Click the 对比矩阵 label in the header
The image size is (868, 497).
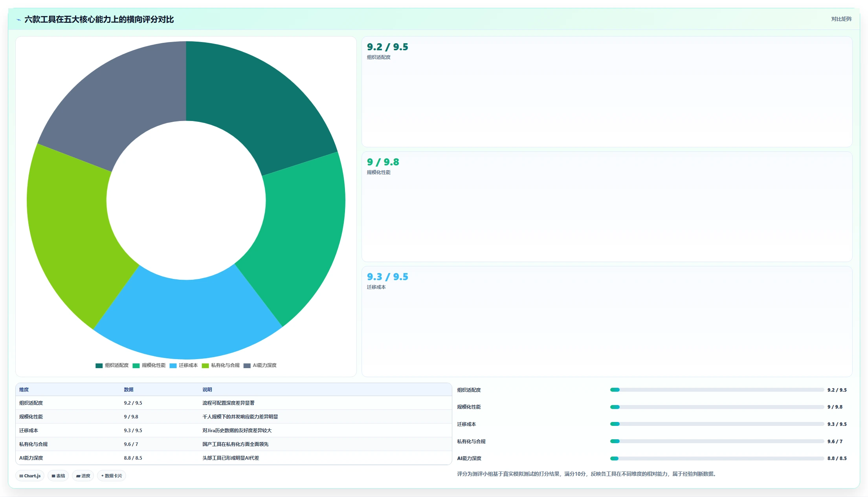[x=841, y=19]
